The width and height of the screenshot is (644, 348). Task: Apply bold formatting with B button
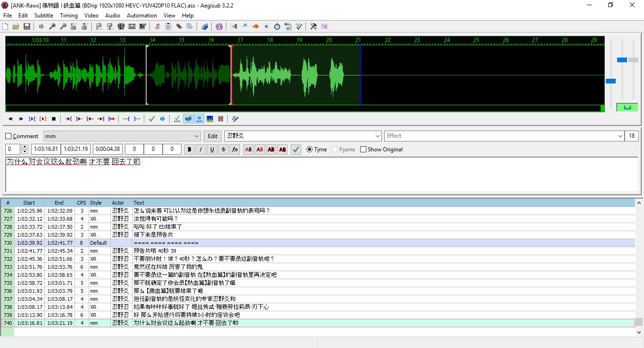pyautogui.click(x=190, y=149)
